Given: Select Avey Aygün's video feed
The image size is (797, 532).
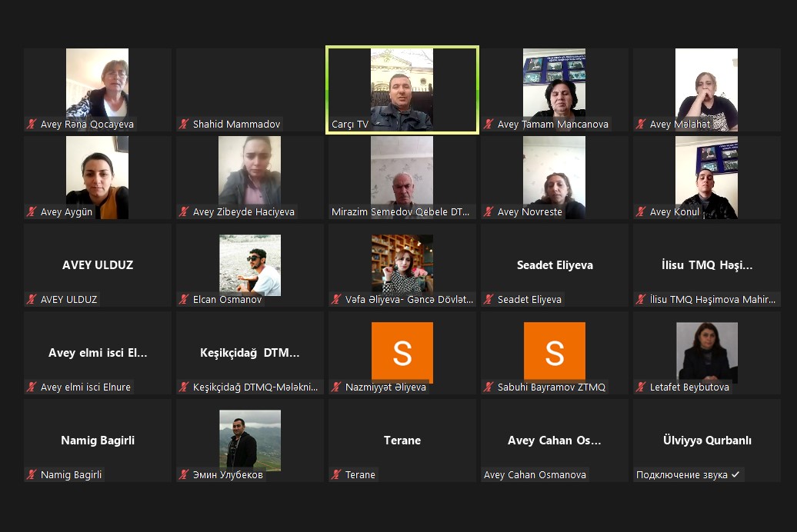Looking at the screenshot, I should click(x=97, y=178).
